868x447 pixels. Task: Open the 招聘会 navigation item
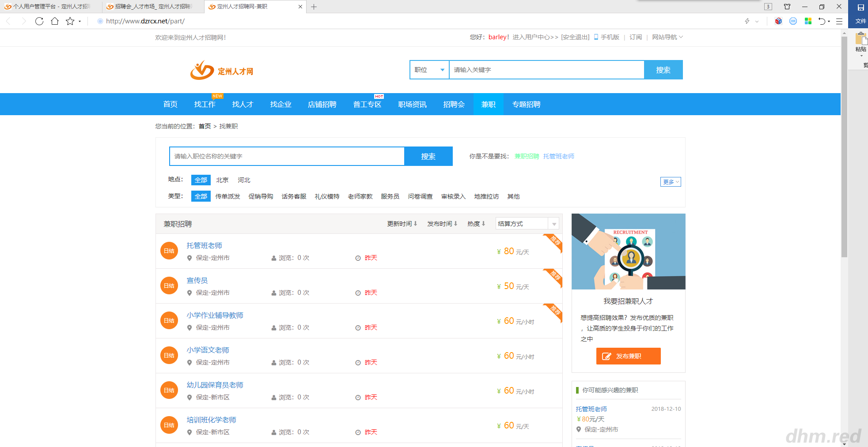tap(454, 105)
